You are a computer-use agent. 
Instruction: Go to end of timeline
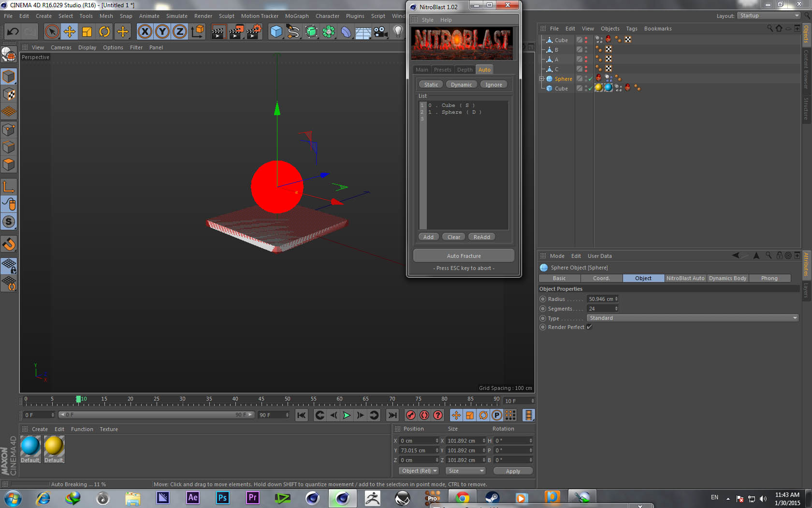[392, 415]
